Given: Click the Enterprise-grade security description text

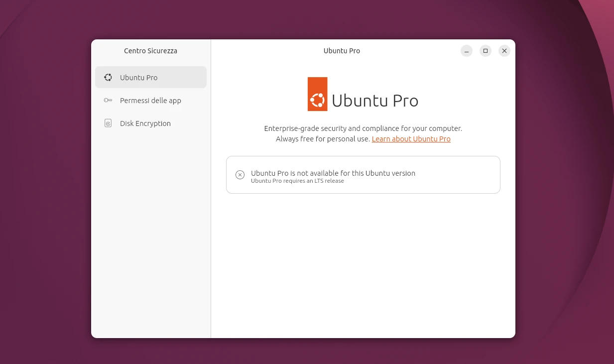Looking at the screenshot, I should coord(363,128).
